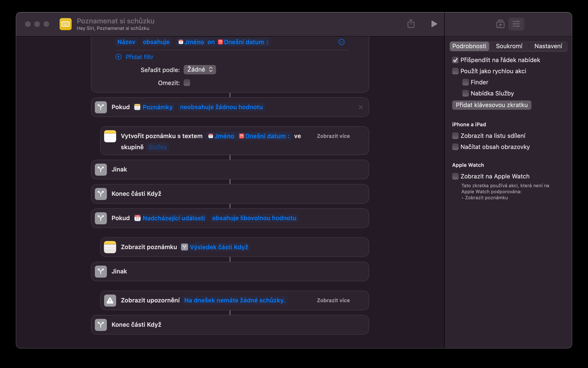
Task: Click the alert icon in Zobrazit upozornění
Action: pyautogui.click(x=110, y=300)
